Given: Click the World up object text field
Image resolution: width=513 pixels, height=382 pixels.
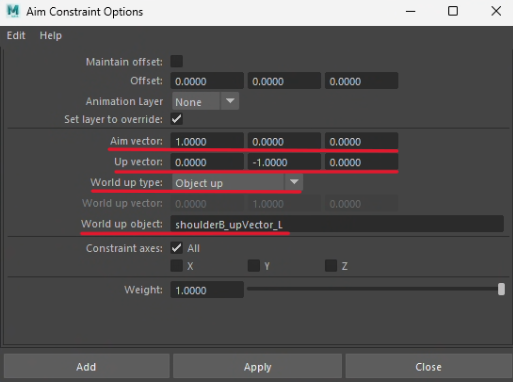Looking at the screenshot, I should click(x=337, y=224).
